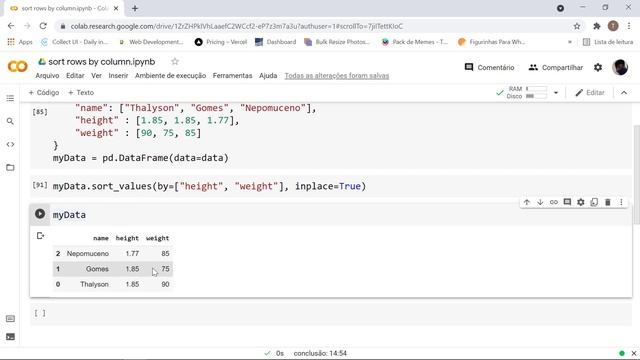Open Chrome three-dot menu
640x360 pixels.
click(x=629, y=26)
